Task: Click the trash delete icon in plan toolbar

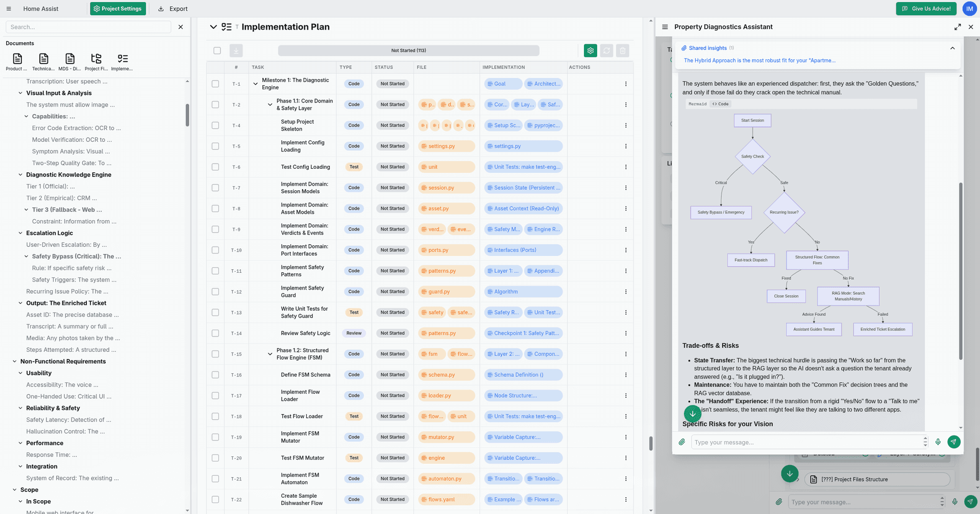Action: (x=622, y=50)
